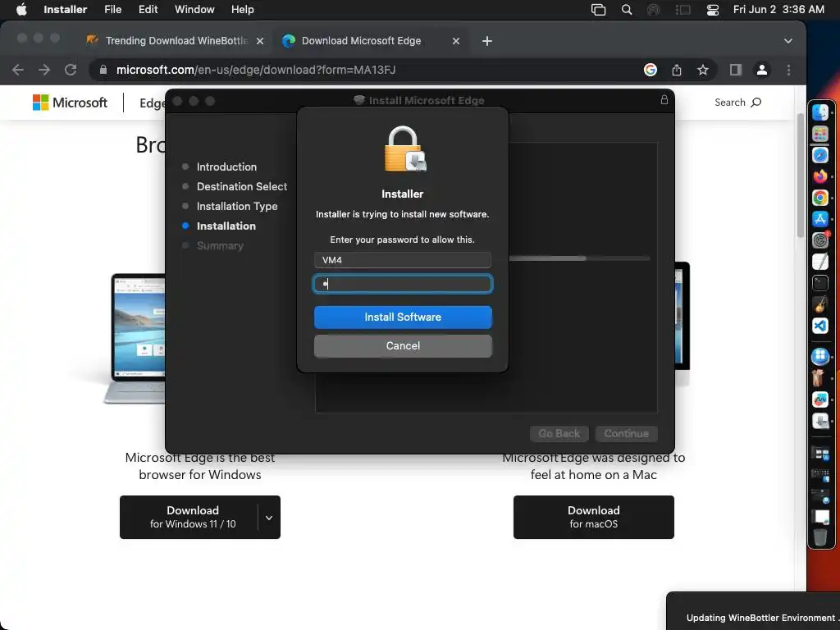Open the App Store from the Dock
The image size is (840, 630).
coord(820,219)
